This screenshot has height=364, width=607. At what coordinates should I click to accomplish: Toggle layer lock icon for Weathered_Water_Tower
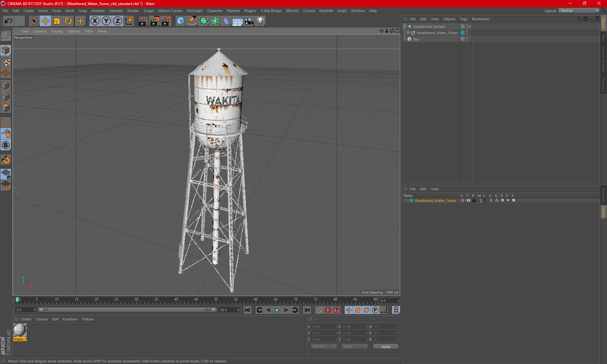485,200
